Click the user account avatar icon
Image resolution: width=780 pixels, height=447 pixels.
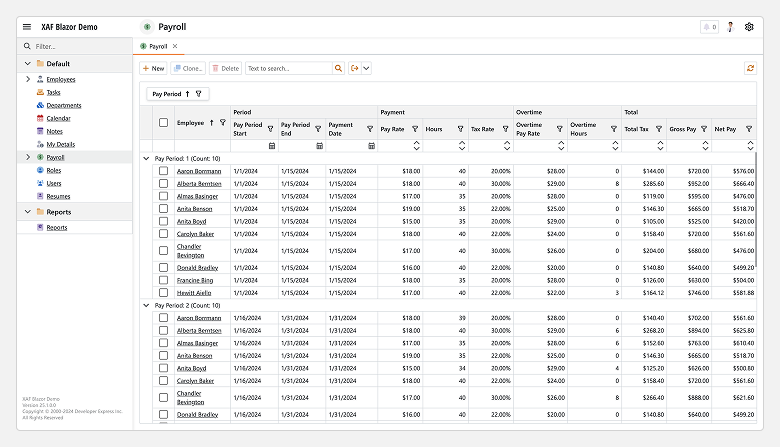[x=730, y=27]
